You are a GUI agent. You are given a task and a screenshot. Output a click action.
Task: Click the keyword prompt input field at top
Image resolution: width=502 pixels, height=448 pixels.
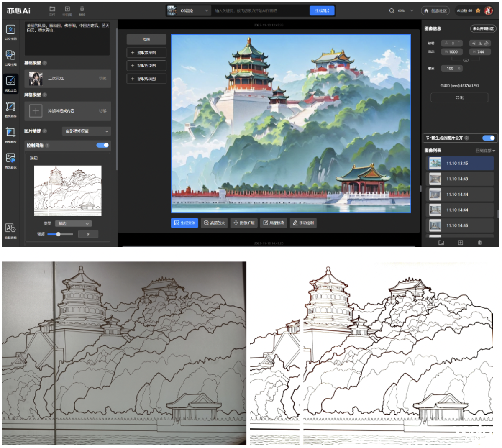click(259, 11)
